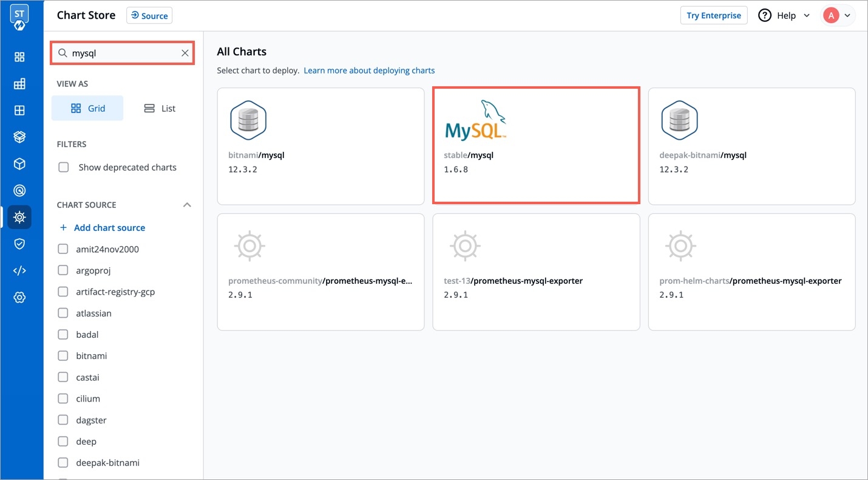This screenshot has height=480, width=868.
Task: Check the bitnami chart source filter
Action: pos(63,356)
